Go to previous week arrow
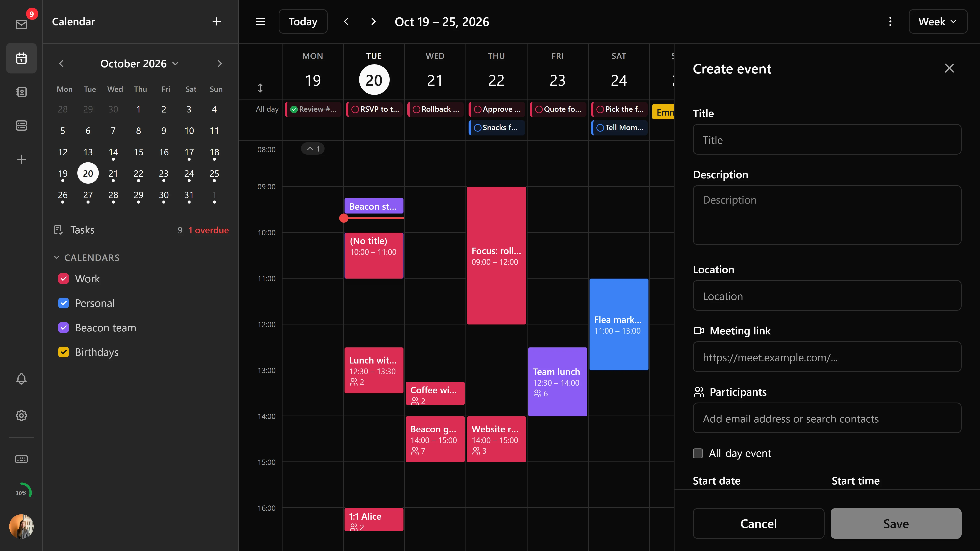 point(346,22)
